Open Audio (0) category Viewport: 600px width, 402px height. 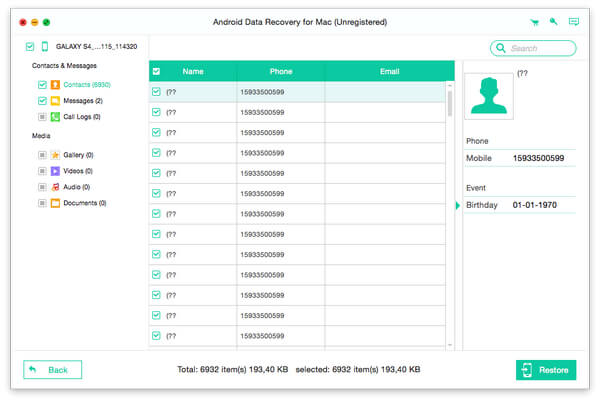click(x=77, y=187)
